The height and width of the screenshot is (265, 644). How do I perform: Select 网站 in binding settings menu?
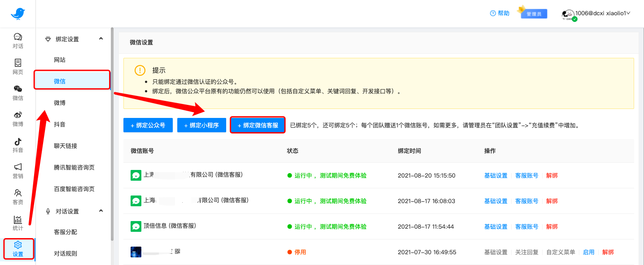click(60, 60)
